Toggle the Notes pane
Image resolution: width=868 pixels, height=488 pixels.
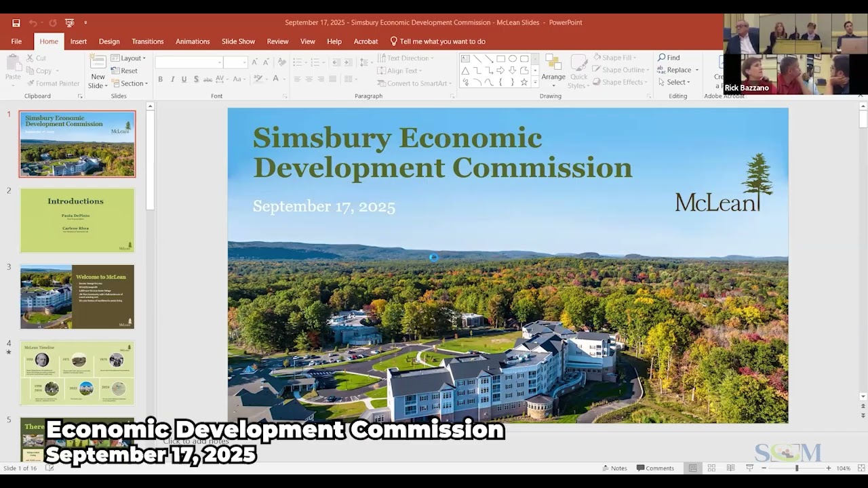click(x=614, y=468)
